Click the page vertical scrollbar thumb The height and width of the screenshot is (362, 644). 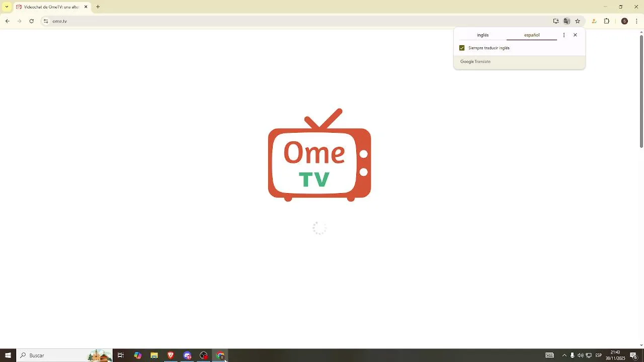pyautogui.click(x=641, y=91)
